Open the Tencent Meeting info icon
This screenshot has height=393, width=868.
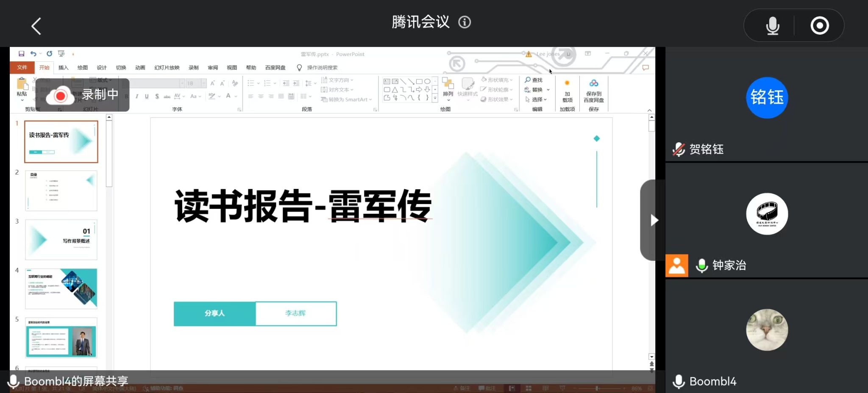coord(465,22)
